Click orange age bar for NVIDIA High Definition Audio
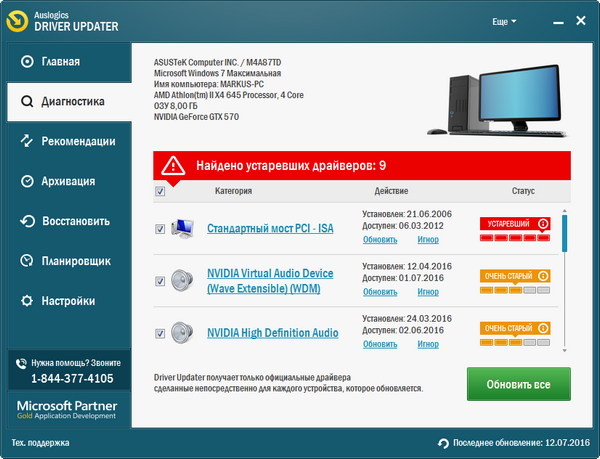600x459 pixels. click(x=515, y=343)
